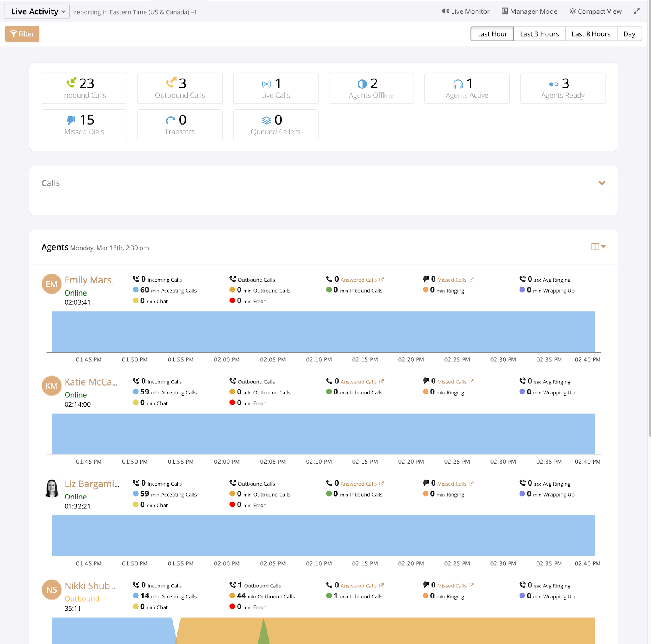The image size is (651, 644).
Task: Open Katie McCa Answered Calls link
Action: 362,381
